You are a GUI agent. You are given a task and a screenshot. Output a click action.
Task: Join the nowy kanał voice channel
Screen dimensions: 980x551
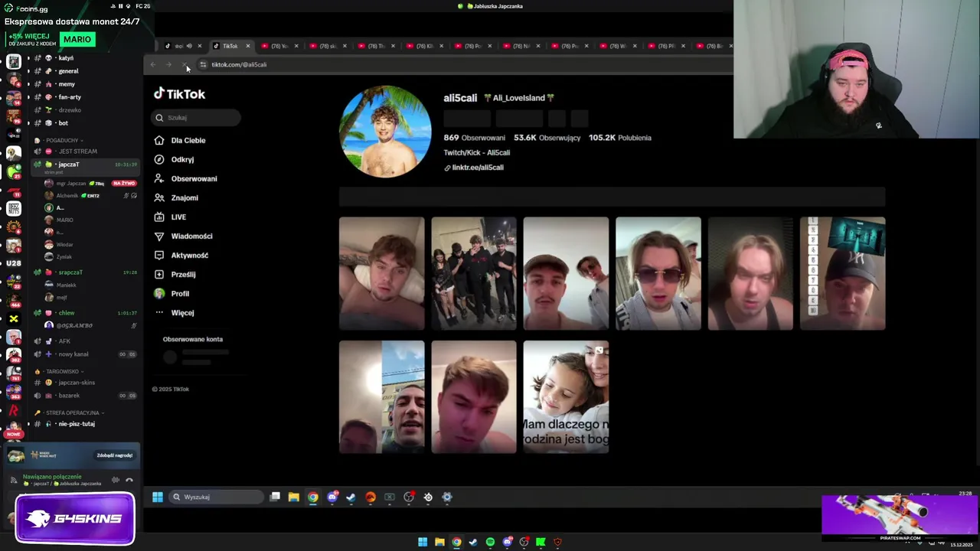click(x=73, y=354)
